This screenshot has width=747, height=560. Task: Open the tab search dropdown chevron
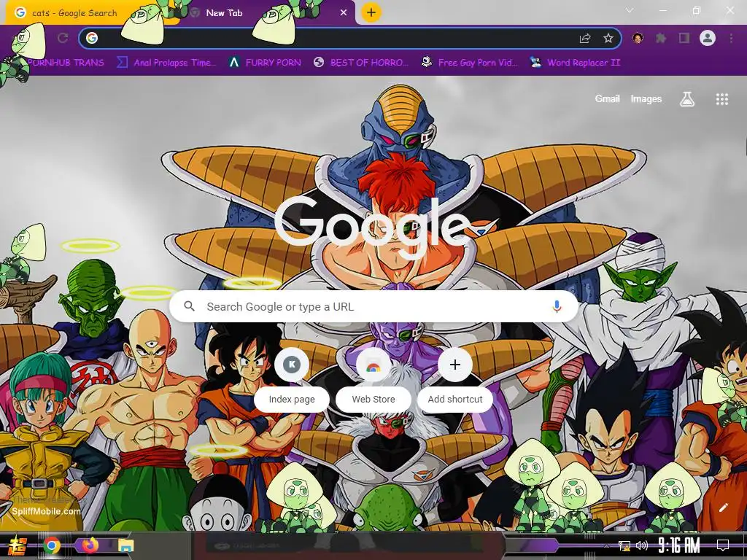[x=630, y=10]
